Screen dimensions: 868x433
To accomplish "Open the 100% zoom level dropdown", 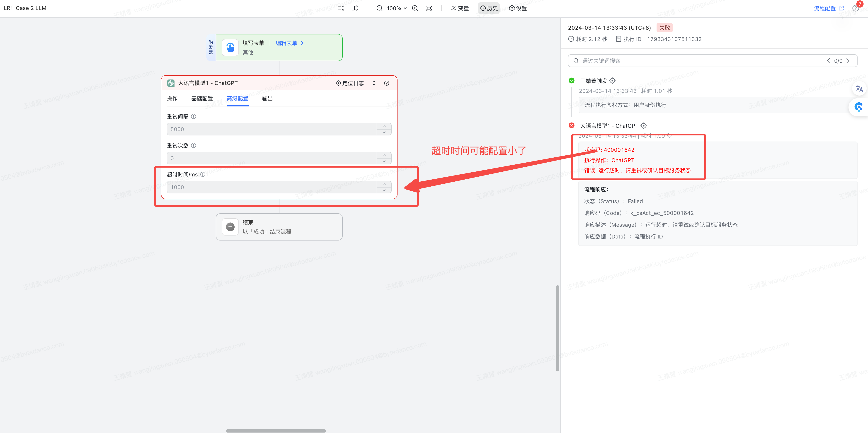I will click(397, 8).
